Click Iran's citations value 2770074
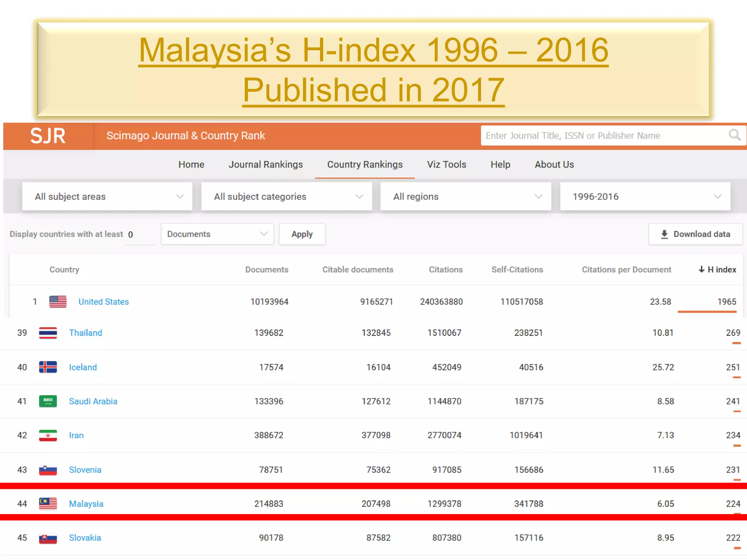The height and width of the screenshot is (560, 747). [x=444, y=435]
